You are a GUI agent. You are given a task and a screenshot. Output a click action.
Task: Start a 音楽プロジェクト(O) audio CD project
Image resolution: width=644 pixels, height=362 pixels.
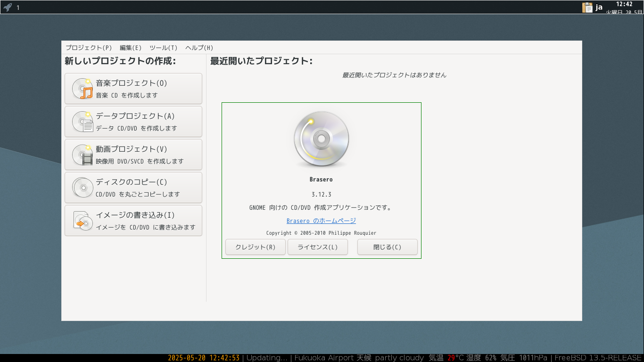coord(133,89)
